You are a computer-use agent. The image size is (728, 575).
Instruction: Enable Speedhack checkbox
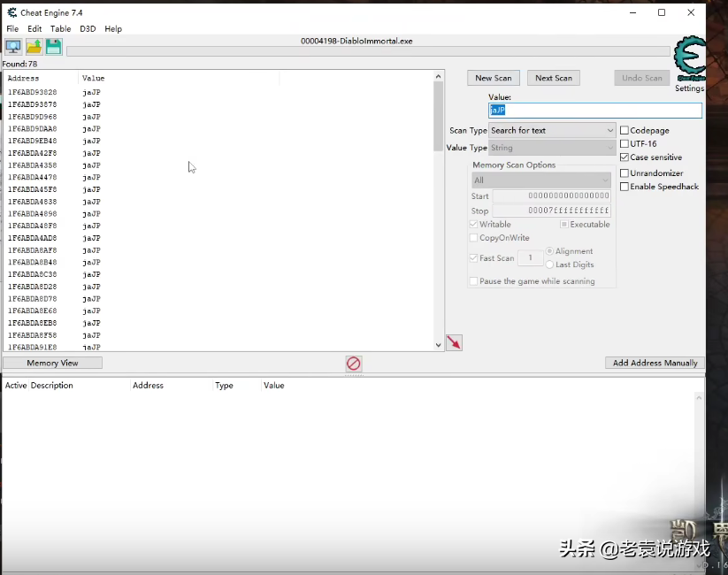click(x=625, y=187)
